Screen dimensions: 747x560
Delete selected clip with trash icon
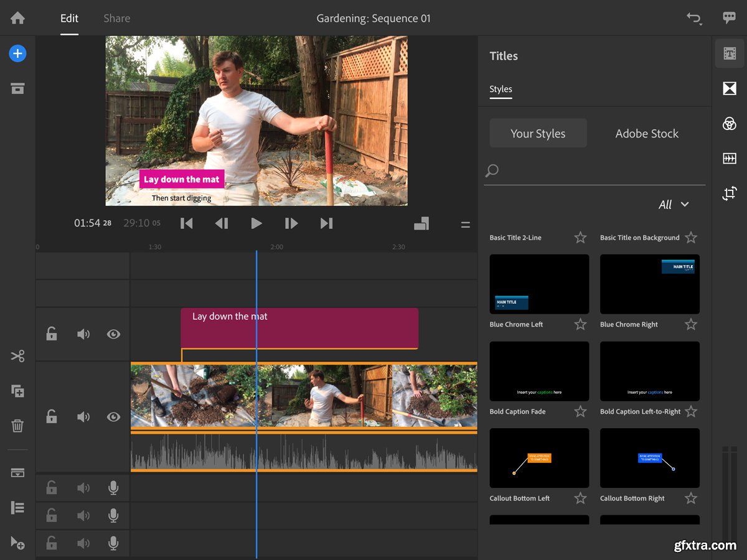[17, 426]
